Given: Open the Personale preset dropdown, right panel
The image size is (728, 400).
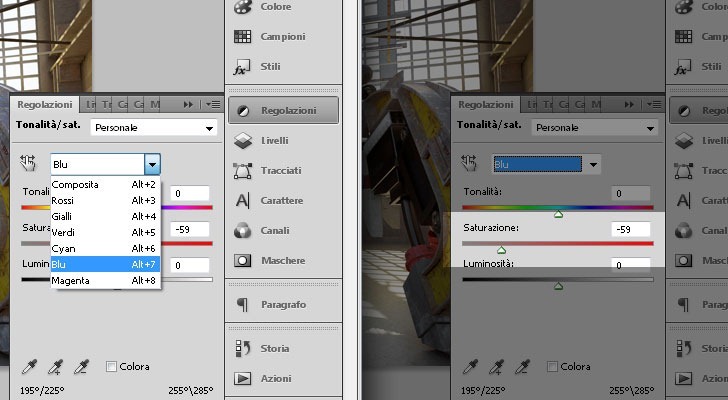Looking at the screenshot, I should click(x=595, y=128).
